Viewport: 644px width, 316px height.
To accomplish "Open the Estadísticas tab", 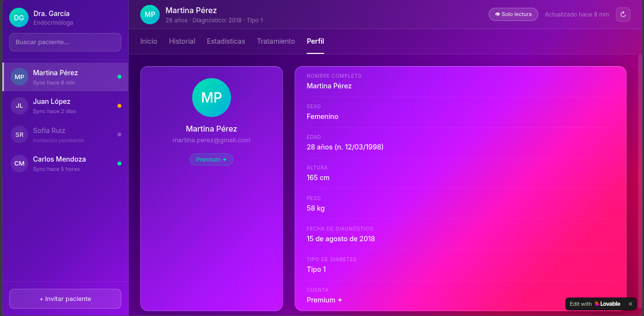I will pos(226,41).
